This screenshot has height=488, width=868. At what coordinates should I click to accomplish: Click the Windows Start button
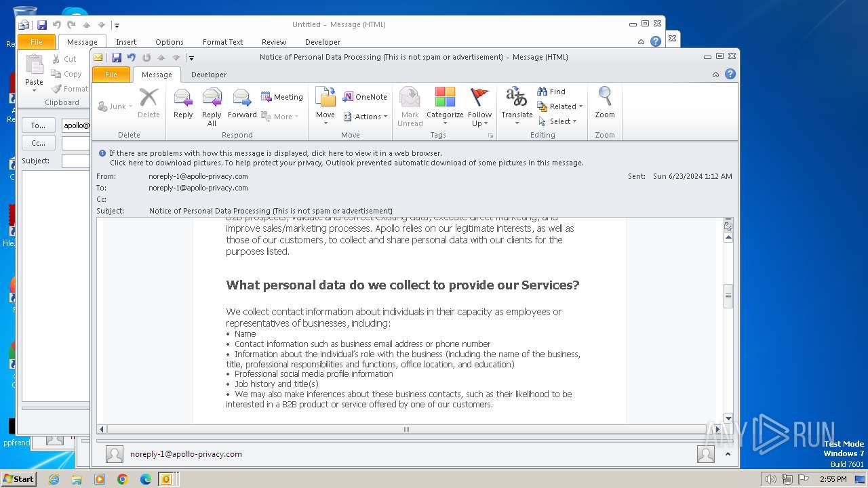tap(19, 479)
